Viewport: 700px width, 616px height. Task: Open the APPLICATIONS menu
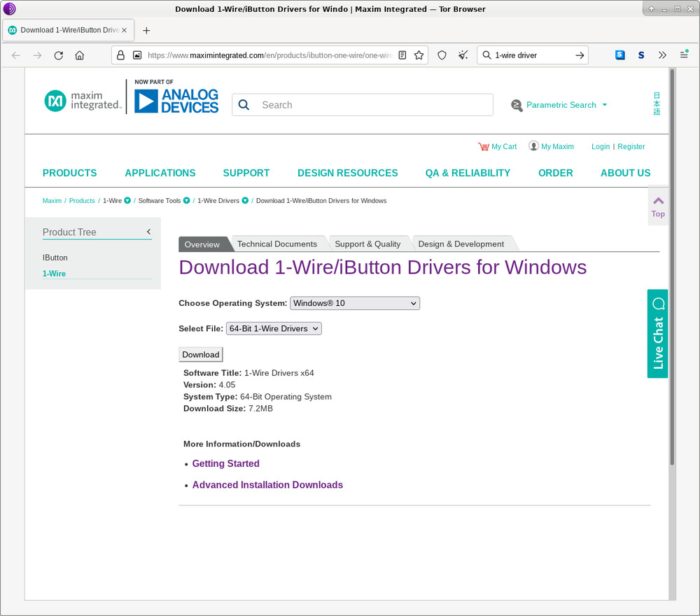tap(160, 173)
